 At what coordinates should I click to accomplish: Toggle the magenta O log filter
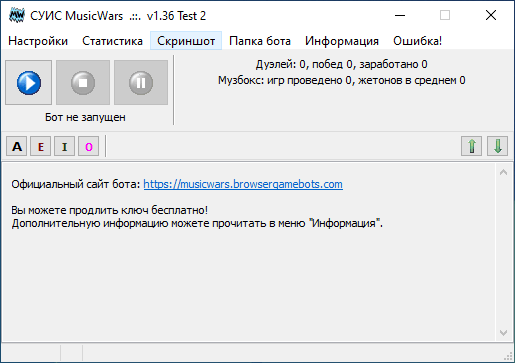[x=89, y=146]
